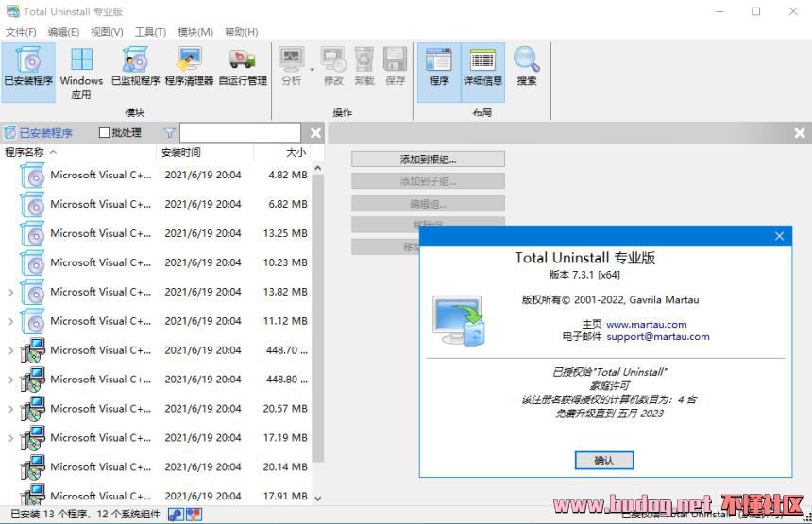Click the 添加到根组... button
The width and height of the screenshot is (812, 524).
point(428,160)
